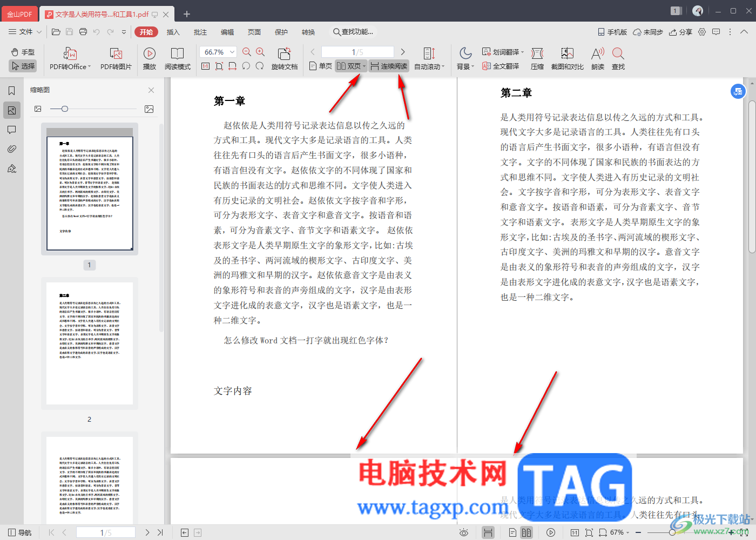Adjust the status bar zoom slider
The image size is (756, 540).
[x=672, y=532]
